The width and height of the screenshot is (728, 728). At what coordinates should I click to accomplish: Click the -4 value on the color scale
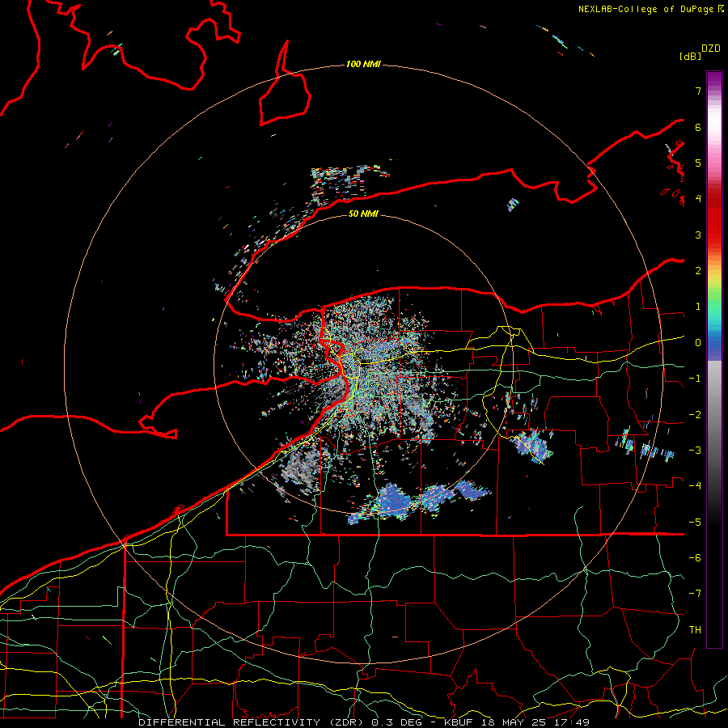695,486
